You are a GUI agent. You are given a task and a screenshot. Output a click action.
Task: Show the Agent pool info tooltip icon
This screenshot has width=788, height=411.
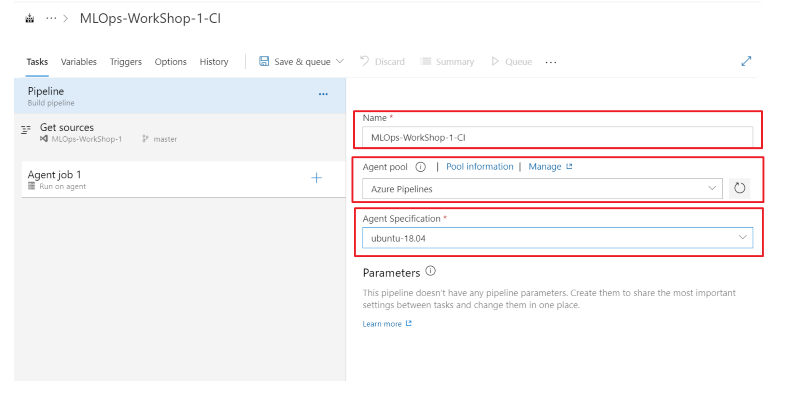pyautogui.click(x=421, y=167)
